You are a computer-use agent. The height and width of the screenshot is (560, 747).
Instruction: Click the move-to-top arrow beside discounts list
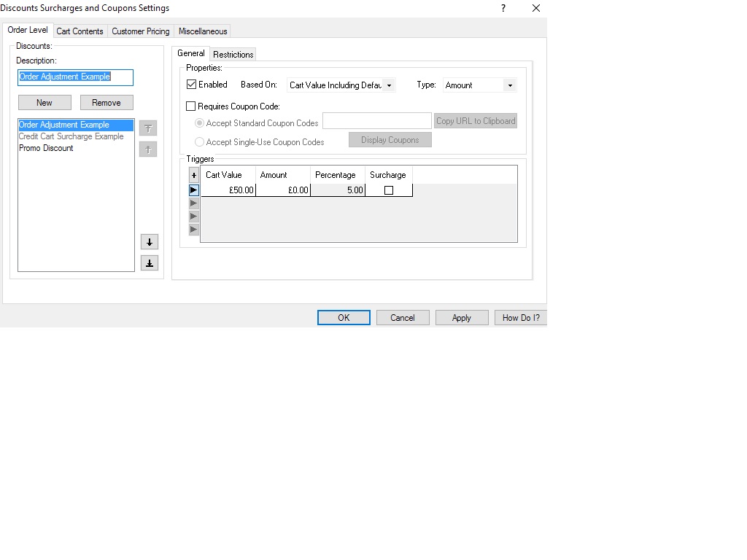click(148, 128)
